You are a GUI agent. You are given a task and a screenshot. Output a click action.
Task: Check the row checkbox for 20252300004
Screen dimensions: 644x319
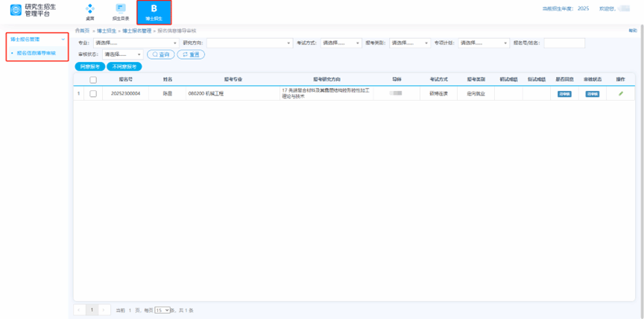pyautogui.click(x=93, y=94)
